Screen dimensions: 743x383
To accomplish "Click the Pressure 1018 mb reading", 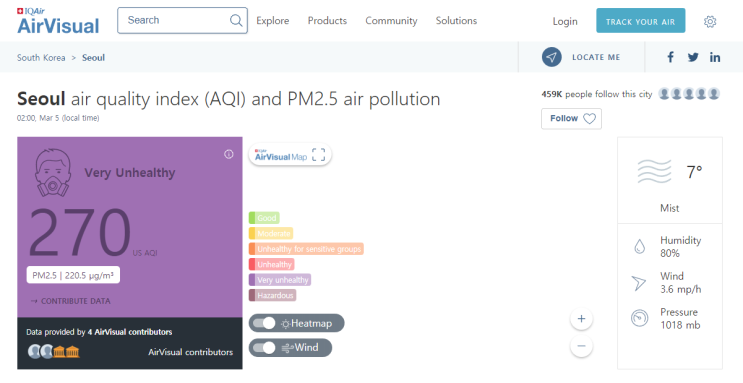I will tap(680, 319).
